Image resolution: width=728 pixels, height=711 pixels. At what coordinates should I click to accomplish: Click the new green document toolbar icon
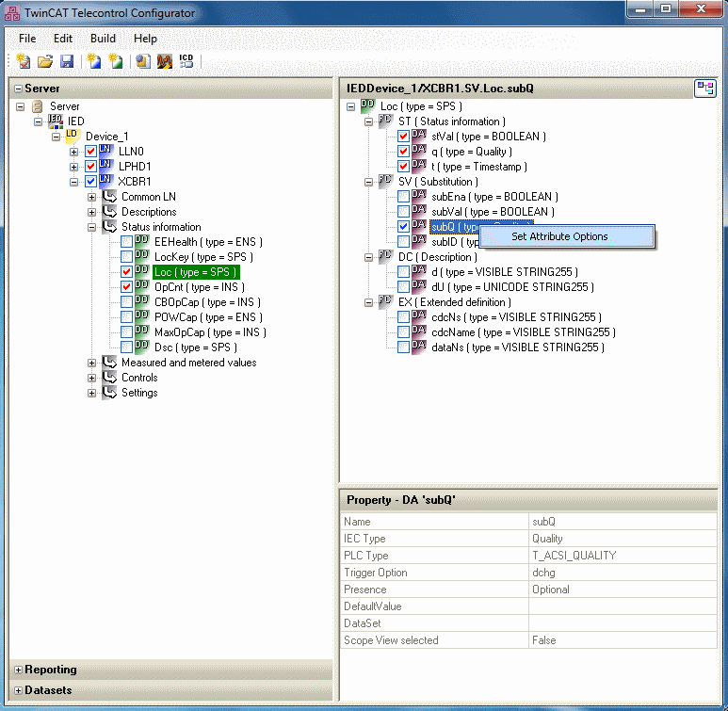click(116, 61)
